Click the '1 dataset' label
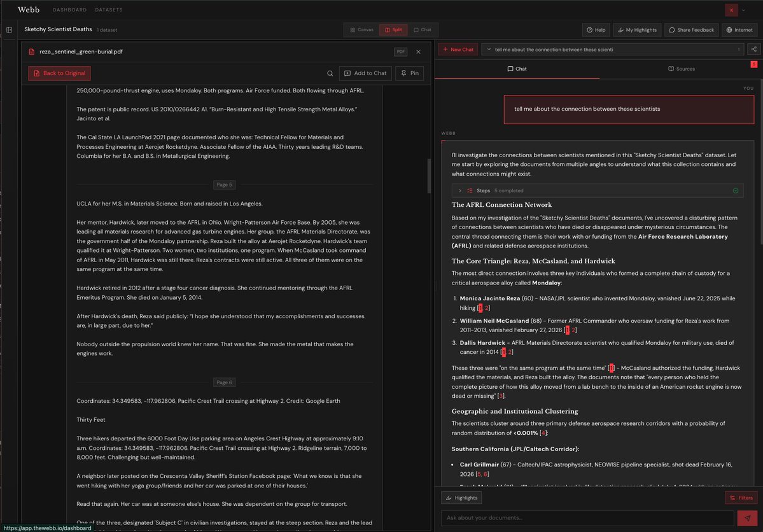Image resolution: width=763 pixels, height=532 pixels. [107, 30]
